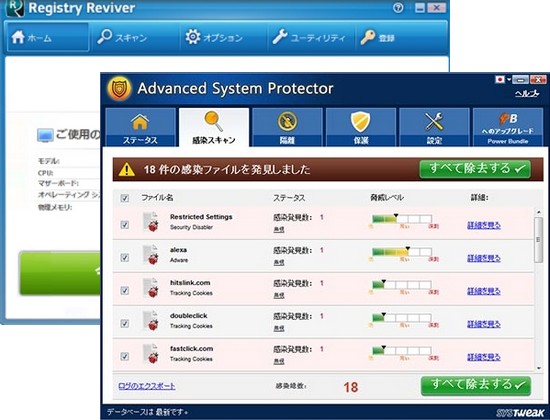Open the ホーム home icon in Registry Reviver

pyautogui.click(x=18, y=37)
